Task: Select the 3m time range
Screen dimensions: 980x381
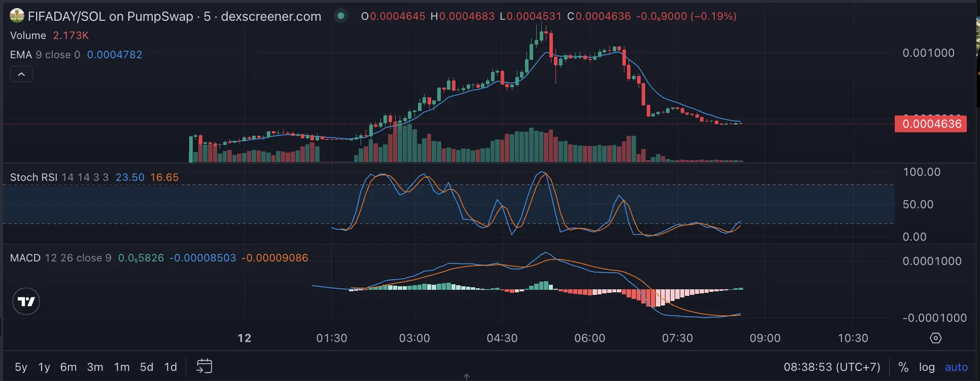Action: point(95,367)
